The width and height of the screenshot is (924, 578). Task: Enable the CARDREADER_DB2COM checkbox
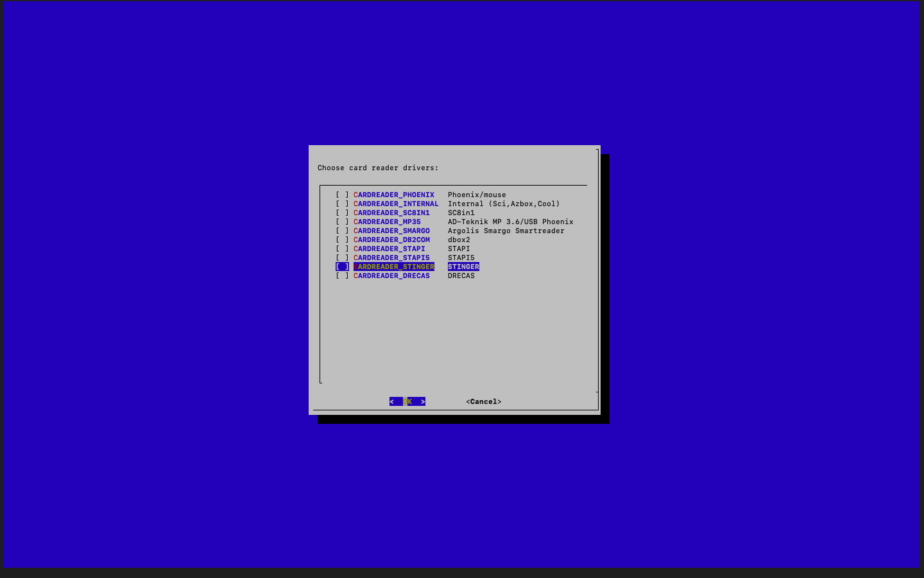[x=342, y=240]
